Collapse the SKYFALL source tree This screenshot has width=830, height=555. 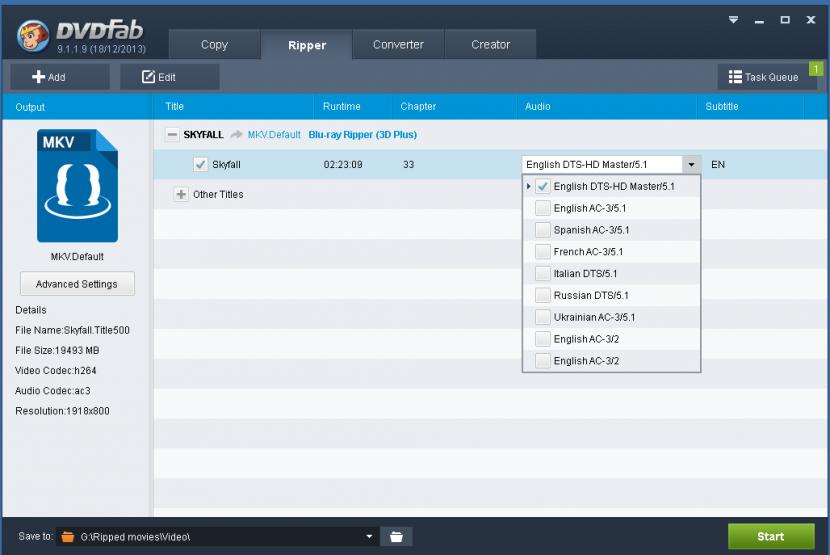(171, 134)
